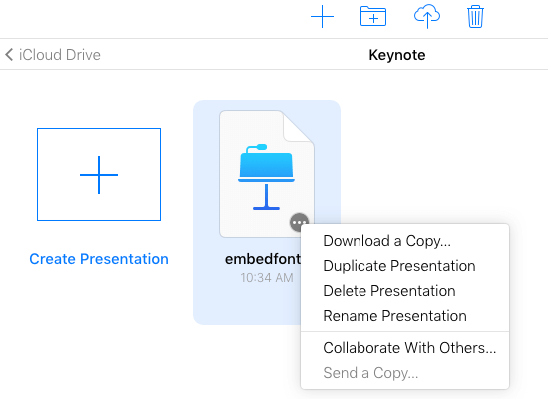This screenshot has height=399, width=548.
Task: Click the embedfont file name label
Action: (263, 259)
